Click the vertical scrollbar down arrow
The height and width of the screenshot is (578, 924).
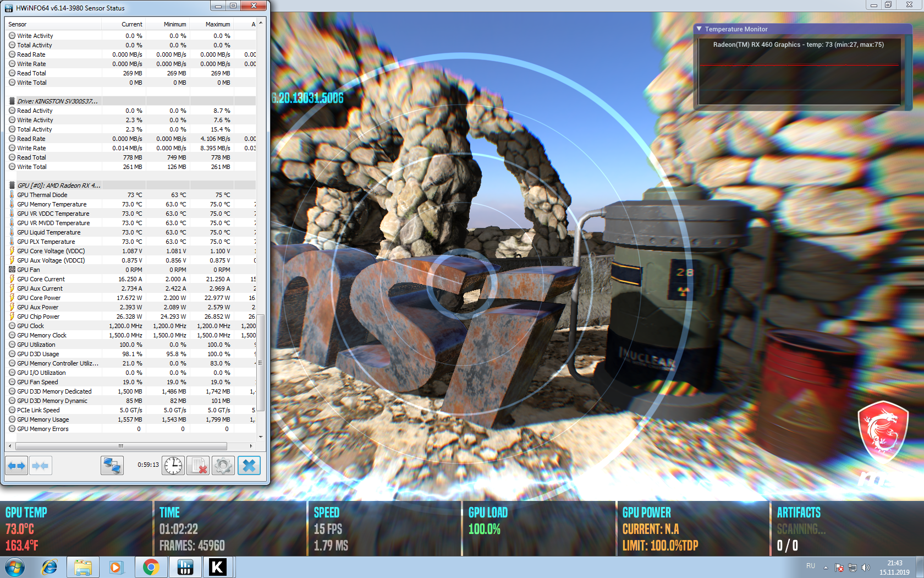[261, 437]
